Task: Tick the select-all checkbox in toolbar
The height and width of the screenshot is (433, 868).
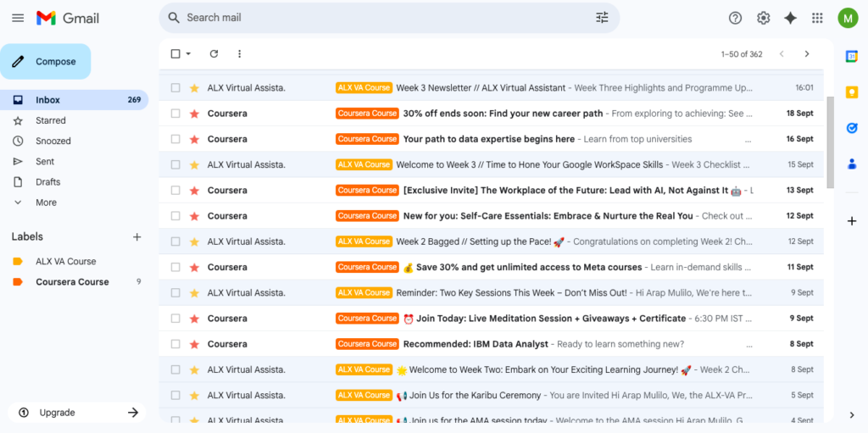Action: point(175,53)
